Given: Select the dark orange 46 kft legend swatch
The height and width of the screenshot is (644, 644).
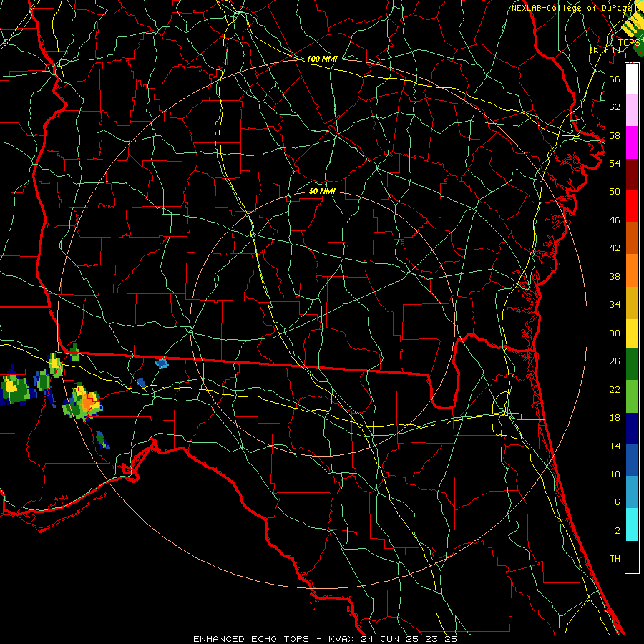Looking at the screenshot, I should (x=632, y=238).
